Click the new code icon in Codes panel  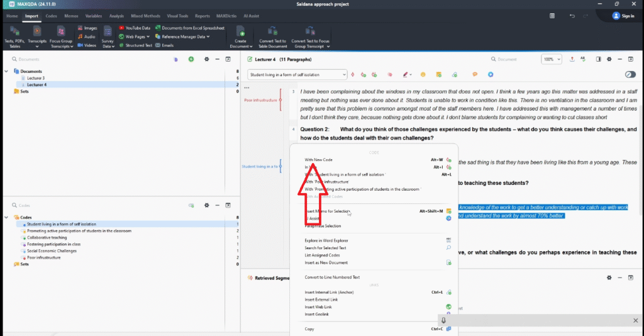click(x=191, y=205)
